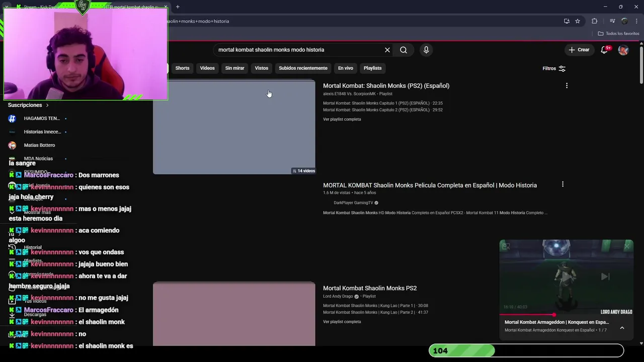Click the magnifier search button
The width and height of the screenshot is (644, 362).
coord(404,50)
